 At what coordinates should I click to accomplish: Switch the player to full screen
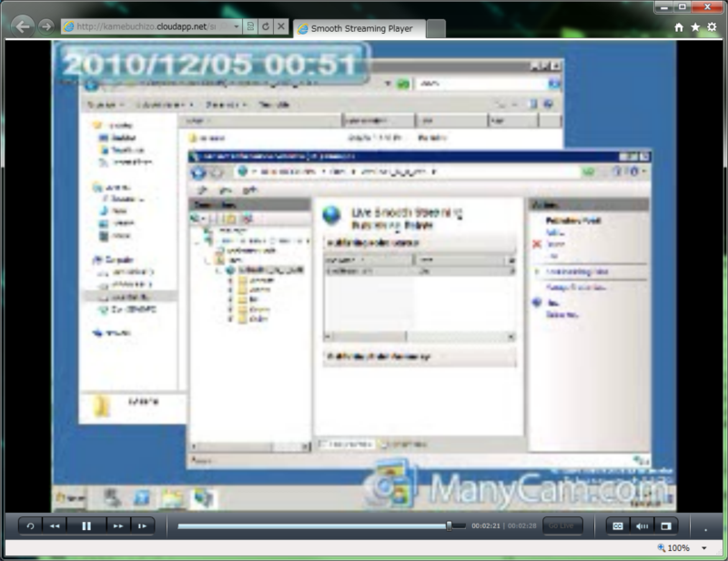pos(666,526)
